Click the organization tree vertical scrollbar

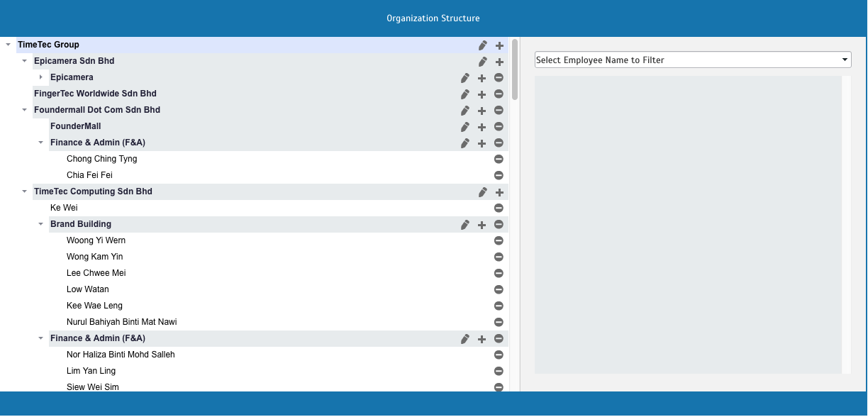coord(515,69)
